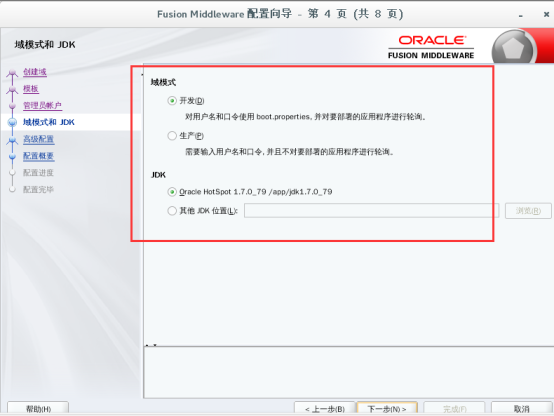This screenshot has height=416, width=554.
Task: Go back with 上一步(B) button
Action: [x=325, y=409]
